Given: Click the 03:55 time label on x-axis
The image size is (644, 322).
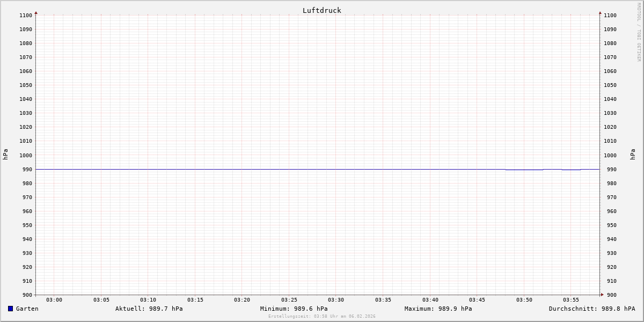Looking at the screenshot, I should 571,300.
